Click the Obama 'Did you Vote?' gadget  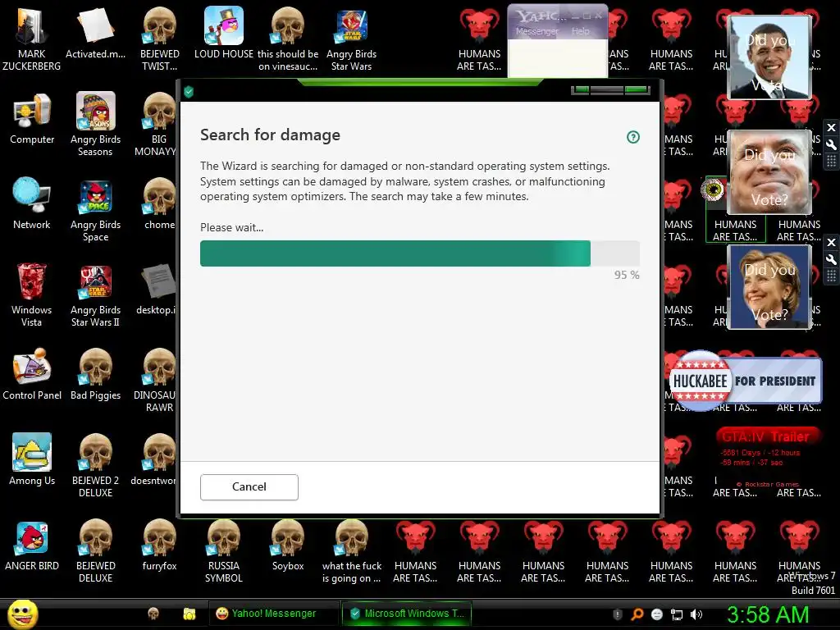pyautogui.click(x=769, y=57)
